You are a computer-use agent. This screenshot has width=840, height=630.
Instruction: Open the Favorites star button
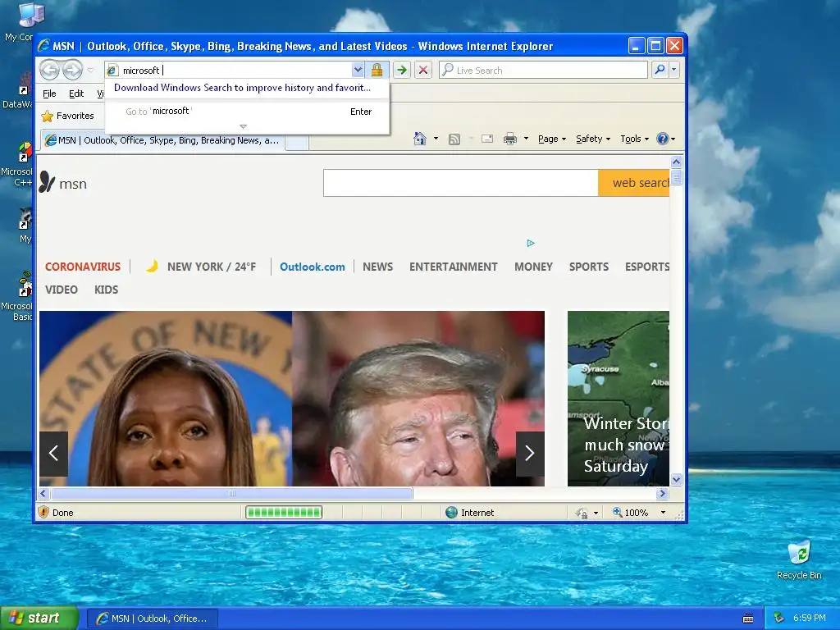[67, 116]
